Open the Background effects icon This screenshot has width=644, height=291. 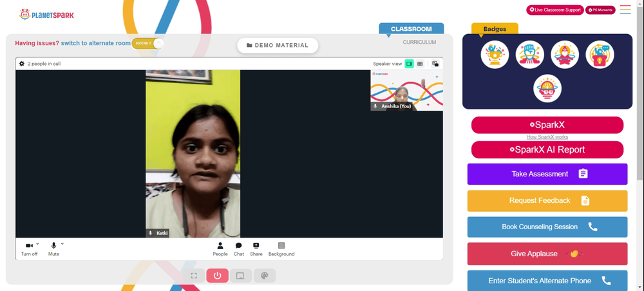click(281, 249)
